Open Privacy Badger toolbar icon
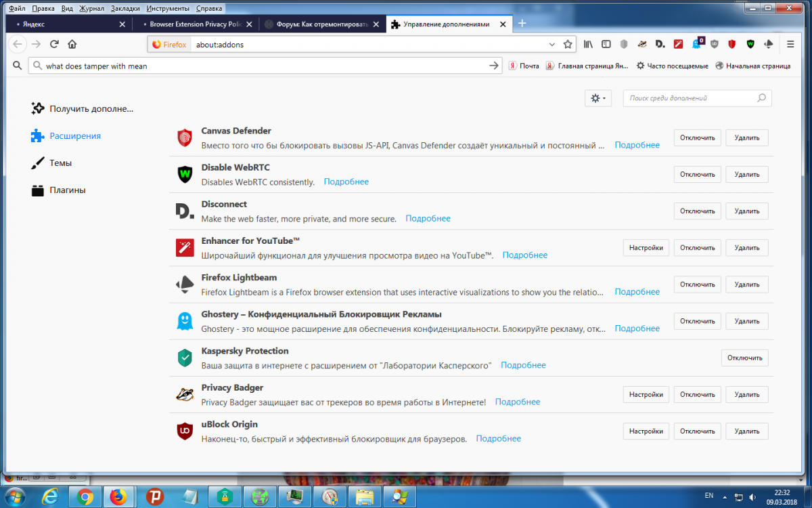This screenshot has height=508, width=812. [642, 44]
